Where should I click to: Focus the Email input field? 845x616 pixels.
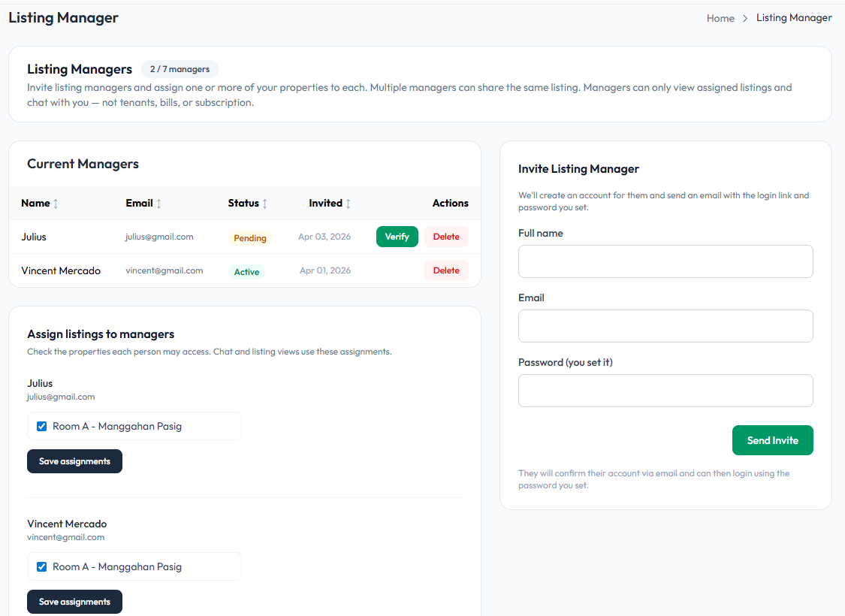click(665, 326)
